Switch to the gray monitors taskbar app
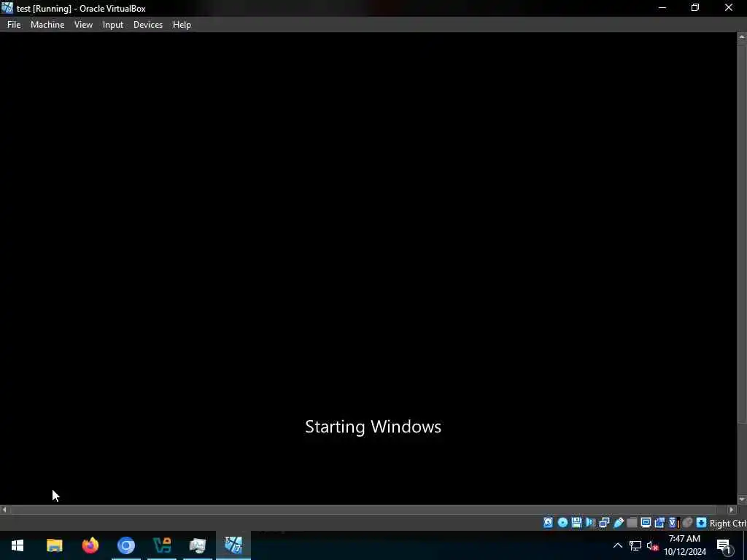This screenshot has height=560, width=747. (198, 545)
